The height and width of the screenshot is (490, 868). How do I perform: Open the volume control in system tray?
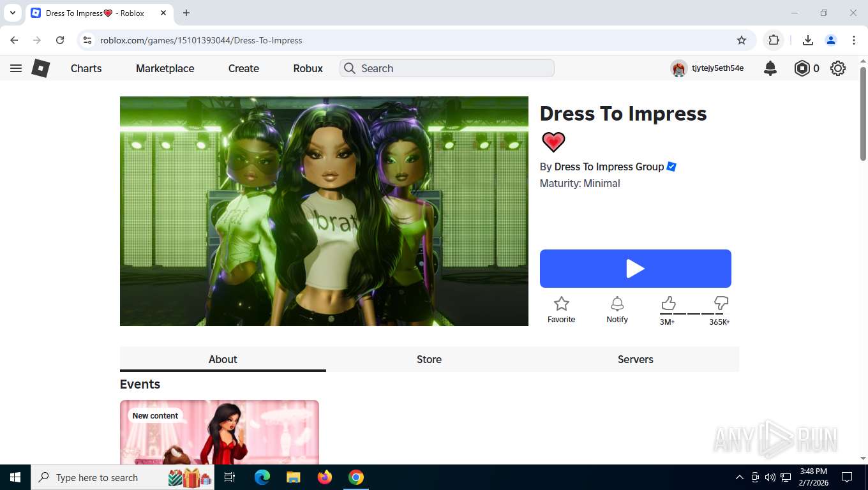(x=770, y=477)
